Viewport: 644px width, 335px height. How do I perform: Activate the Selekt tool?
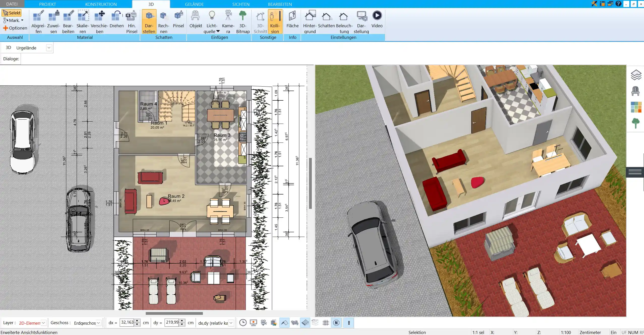click(12, 13)
